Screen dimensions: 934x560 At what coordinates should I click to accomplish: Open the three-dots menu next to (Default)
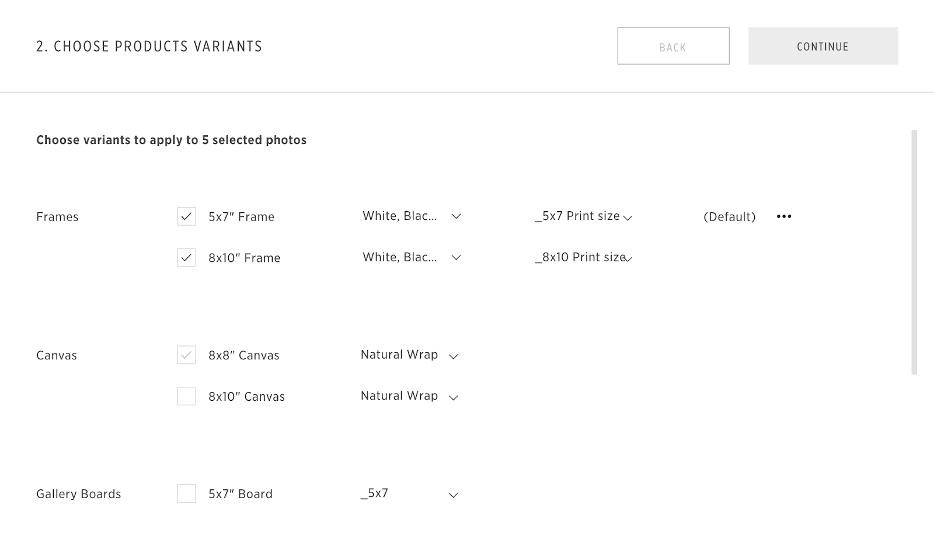[x=784, y=216]
